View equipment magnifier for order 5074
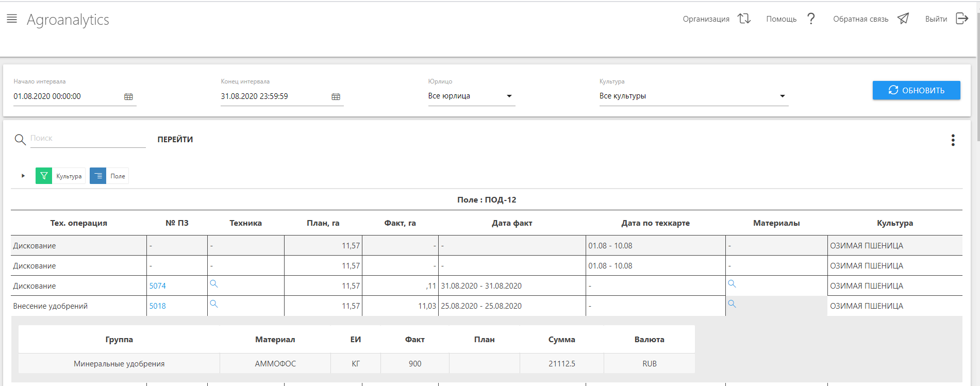Screen dimensions: 980x386 click(x=214, y=284)
